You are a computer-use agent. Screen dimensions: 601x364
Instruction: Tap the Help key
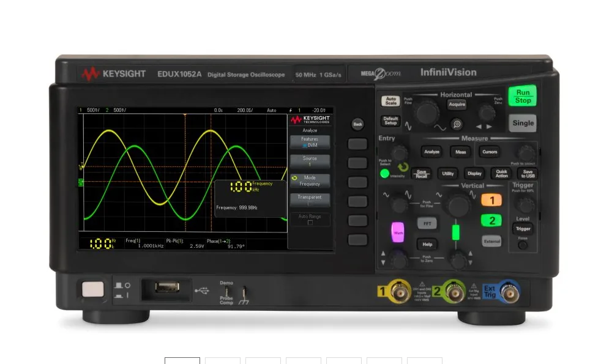[x=427, y=244]
